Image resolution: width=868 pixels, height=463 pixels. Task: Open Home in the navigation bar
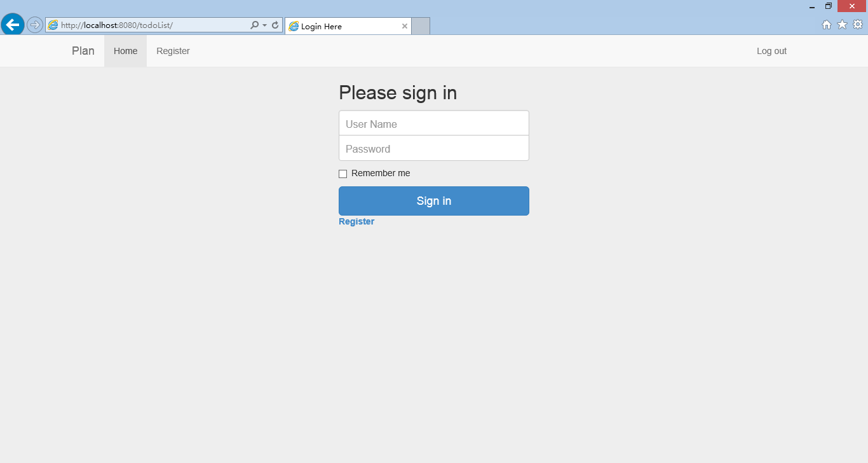(125, 51)
